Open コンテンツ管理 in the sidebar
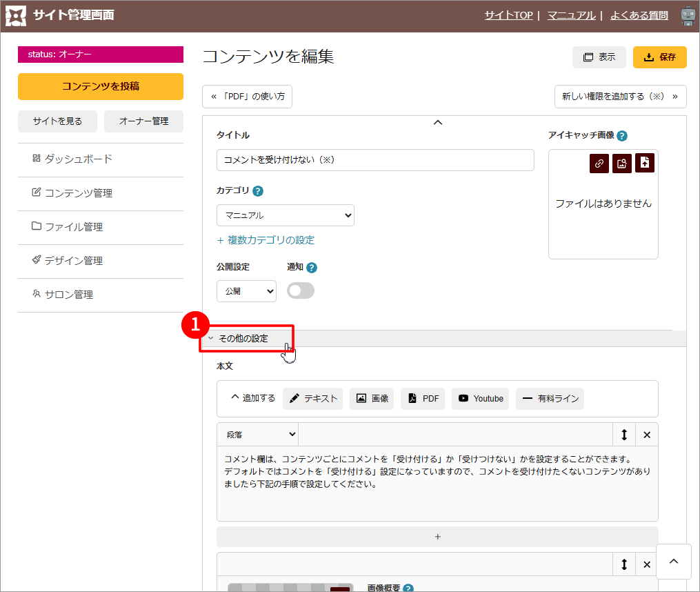The width and height of the screenshot is (700, 592). (79, 193)
